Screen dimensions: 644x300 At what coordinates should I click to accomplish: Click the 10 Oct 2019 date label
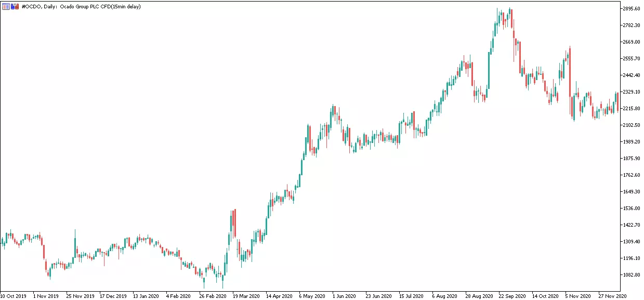pyautogui.click(x=13, y=296)
